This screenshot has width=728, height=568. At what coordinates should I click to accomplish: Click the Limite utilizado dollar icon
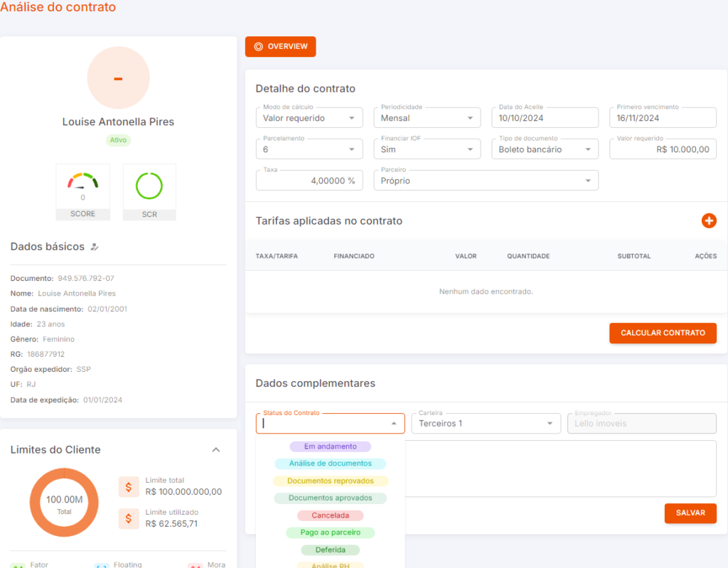(129, 518)
